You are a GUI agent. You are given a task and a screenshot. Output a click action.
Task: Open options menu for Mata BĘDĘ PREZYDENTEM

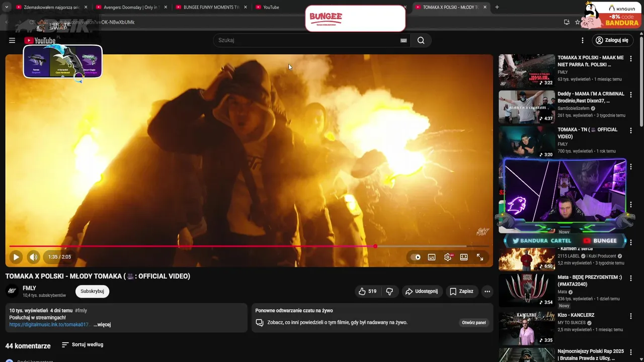[x=630, y=278]
